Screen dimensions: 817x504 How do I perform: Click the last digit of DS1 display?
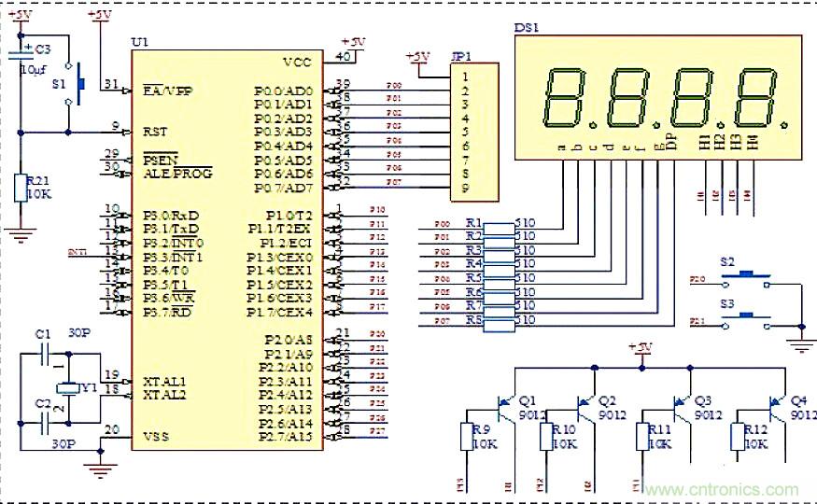[x=754, y=98]
